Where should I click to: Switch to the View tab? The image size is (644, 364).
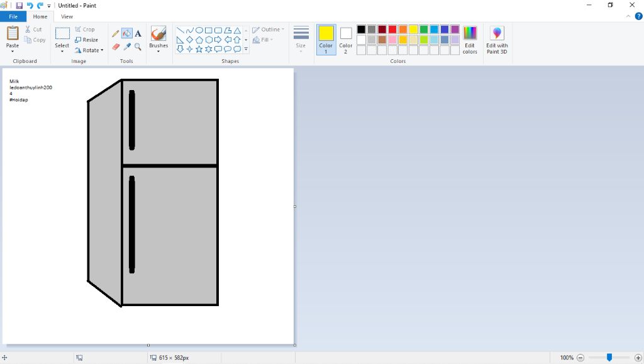click(67, 16)
